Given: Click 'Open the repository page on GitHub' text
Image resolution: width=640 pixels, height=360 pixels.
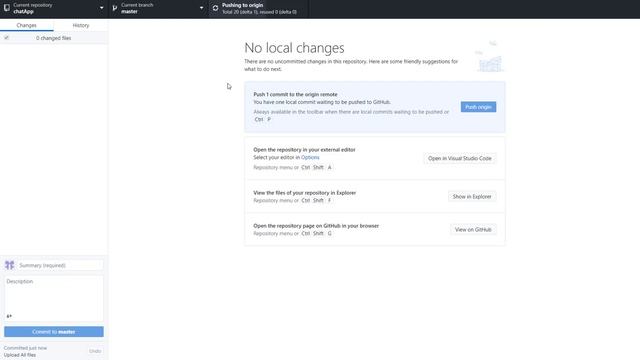Looking at the screenshot, I should (316, 226).
